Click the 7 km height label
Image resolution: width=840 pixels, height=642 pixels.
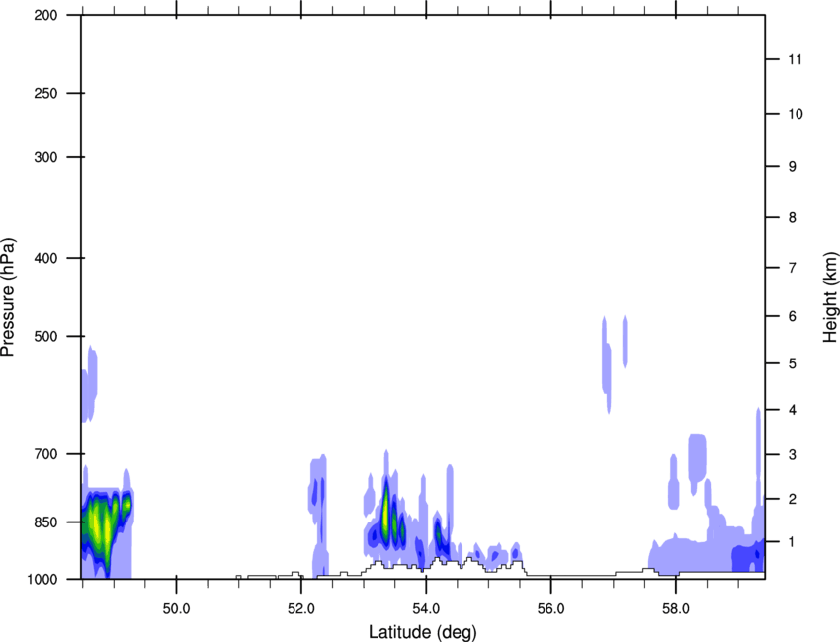coord(793,268)
